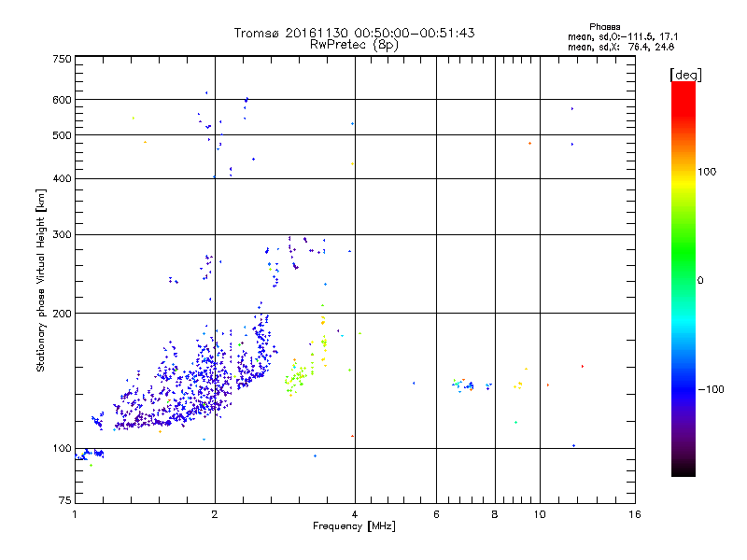Select the 'RwPretec (8p)' subtitle text
The image size is (747, 560).
pos(354,45)
